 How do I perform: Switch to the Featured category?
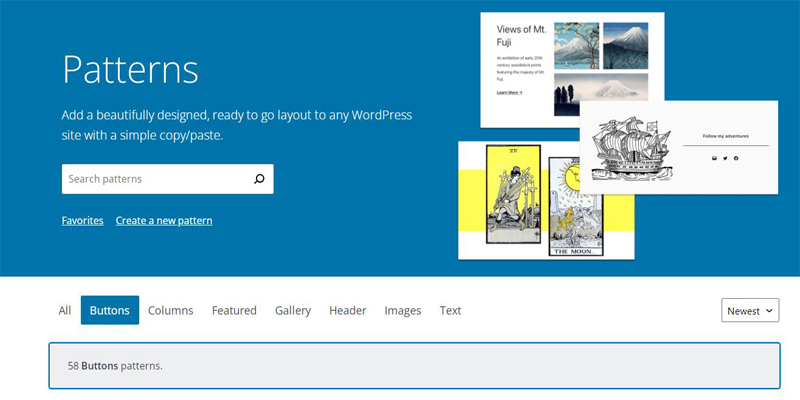234,310
